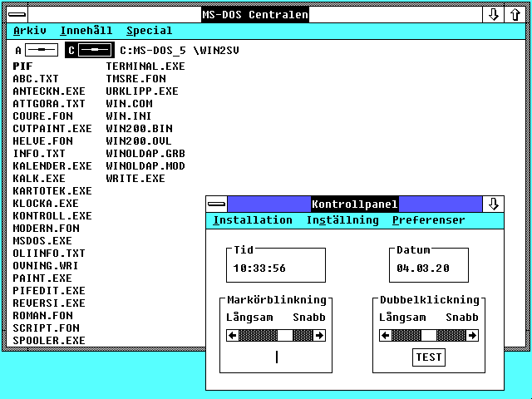The image size is (532, 399).
Task: Maximize MS-DOS Centralen with up arrow
Action: point(515,15)
